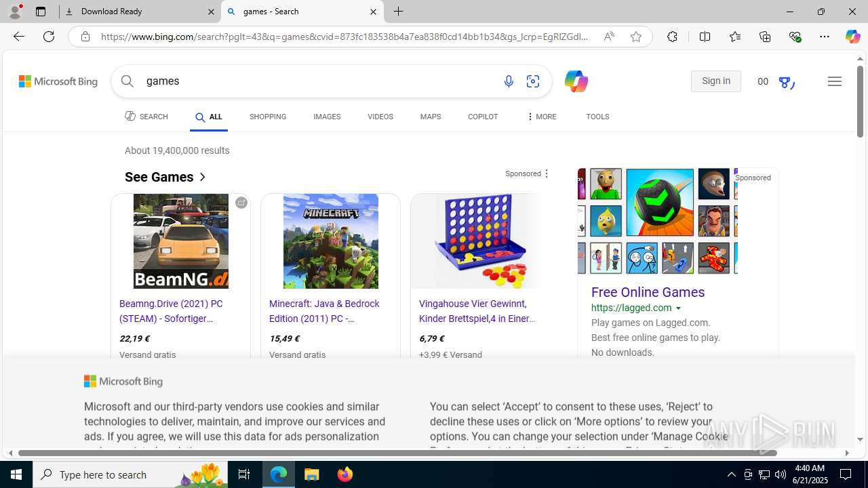Open Copilot colorful icon beside search box
This screenshot has height=488, width=868.
(576, 81)
